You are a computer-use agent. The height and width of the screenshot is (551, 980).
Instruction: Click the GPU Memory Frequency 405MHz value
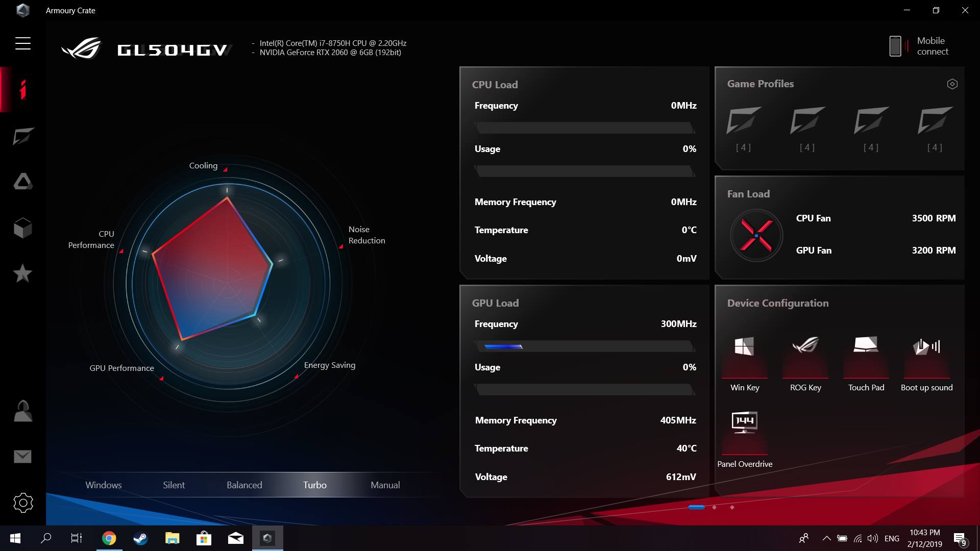point(678,420)
